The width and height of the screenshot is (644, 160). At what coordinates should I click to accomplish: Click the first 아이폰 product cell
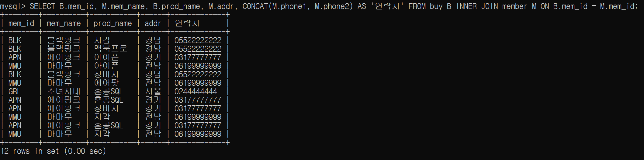106,57
